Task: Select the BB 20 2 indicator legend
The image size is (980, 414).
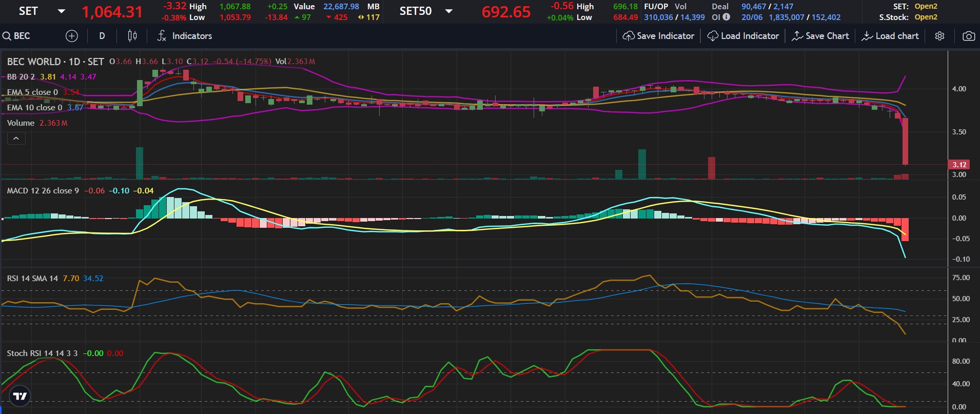Action: pos(21,77)
